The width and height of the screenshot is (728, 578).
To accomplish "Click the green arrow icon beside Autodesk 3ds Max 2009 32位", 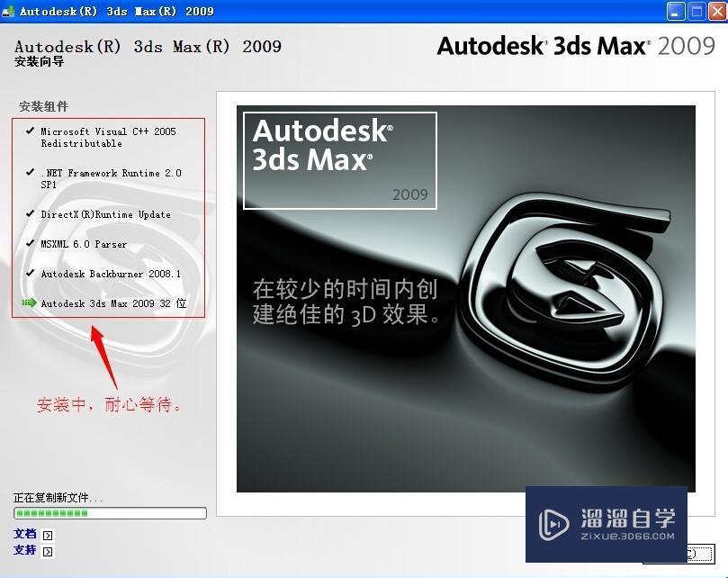I will click(27, 303).
